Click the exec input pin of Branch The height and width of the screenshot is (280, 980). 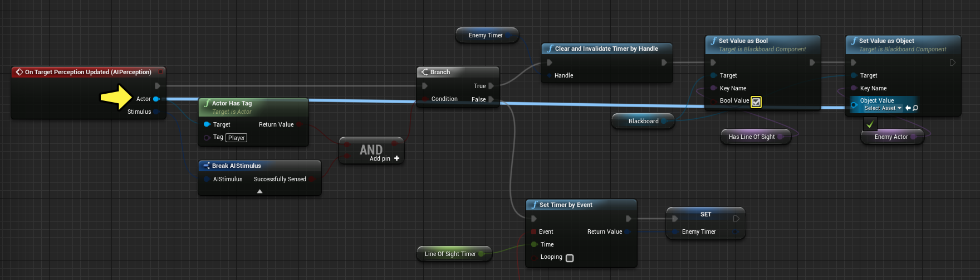(x=425, y=86)
